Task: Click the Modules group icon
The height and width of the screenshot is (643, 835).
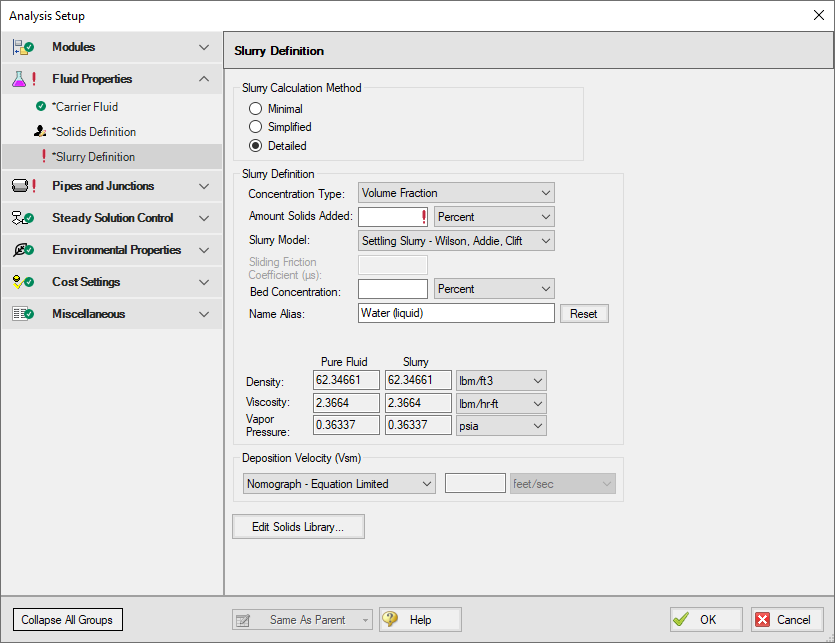Action: pos(22,47)
